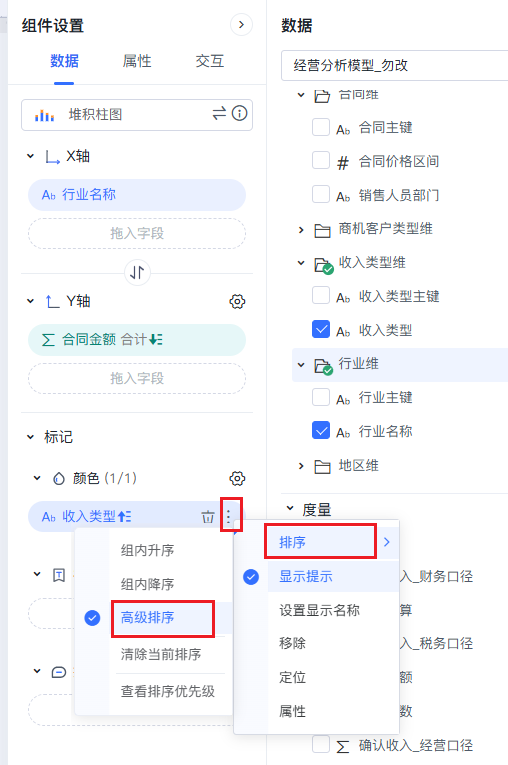Delete 收入类型 field with trash icon
The width and height of the screenshot is (508, 765).
point(208,516)
